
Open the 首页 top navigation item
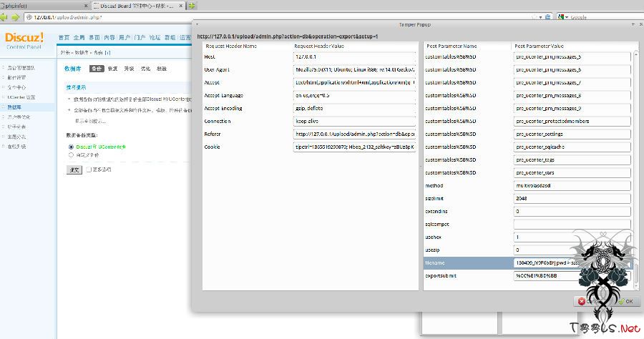[x=64, y=37]
